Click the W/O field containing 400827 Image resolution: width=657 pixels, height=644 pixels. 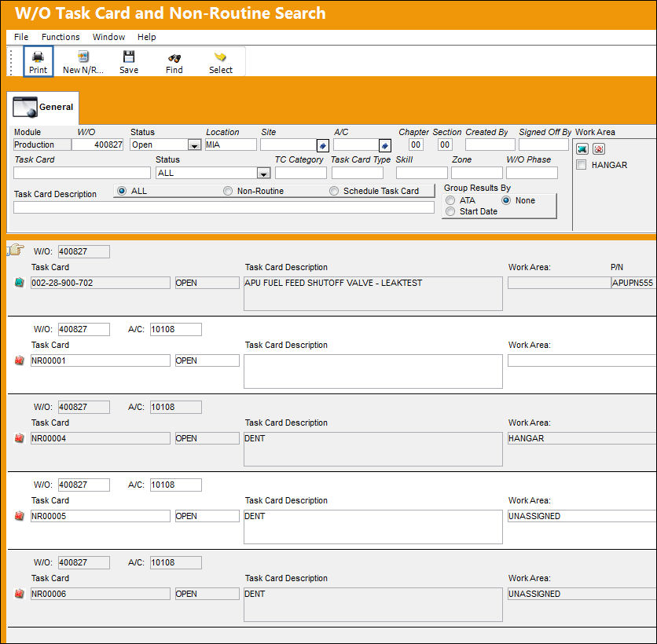(x=97, y=145)
